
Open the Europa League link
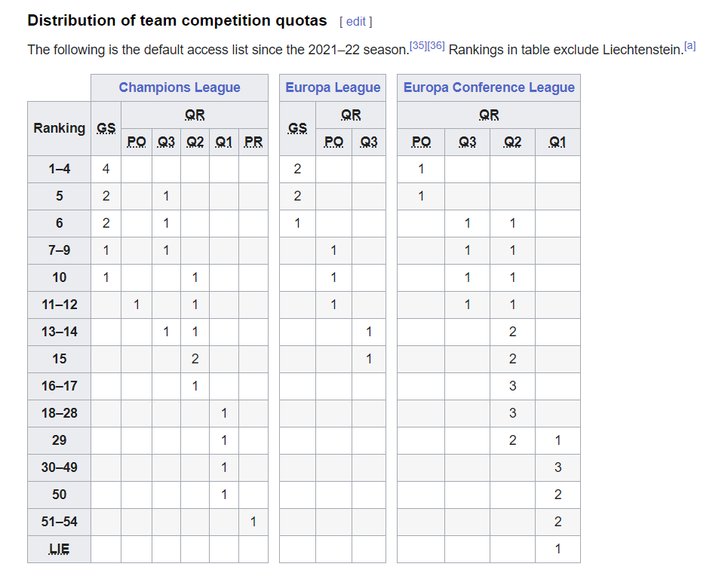click(333, 87)
